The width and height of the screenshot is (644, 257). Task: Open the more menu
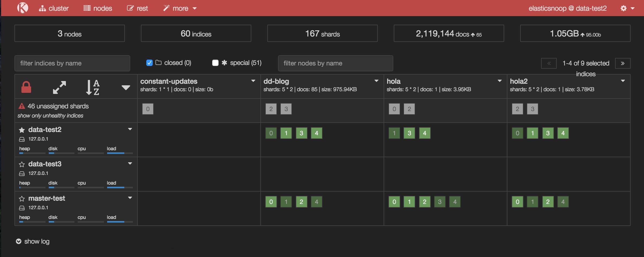click(180, 8)
